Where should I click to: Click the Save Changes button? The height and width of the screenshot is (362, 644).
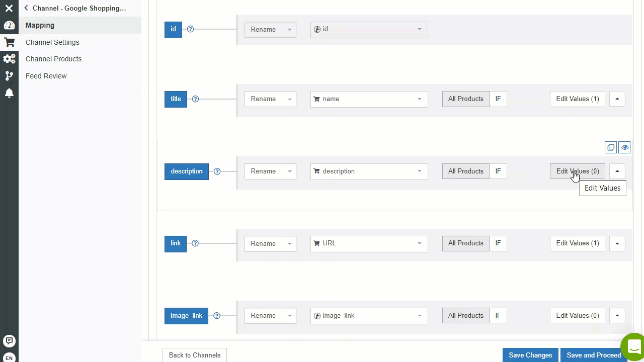coord(530,355)
